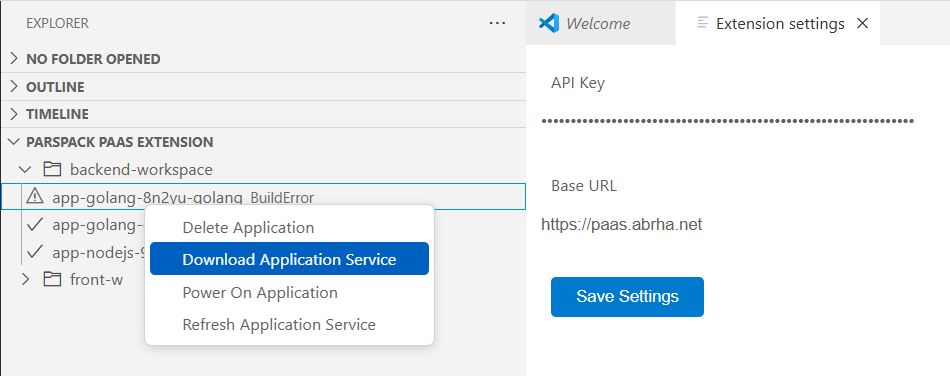Click the VS Code logo on Welcome tab

(549, 23)
